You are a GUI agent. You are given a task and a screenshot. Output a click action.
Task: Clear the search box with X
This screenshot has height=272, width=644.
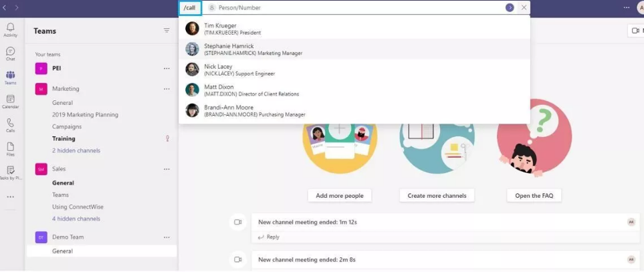pyautogui.click(x=524, y=7)
